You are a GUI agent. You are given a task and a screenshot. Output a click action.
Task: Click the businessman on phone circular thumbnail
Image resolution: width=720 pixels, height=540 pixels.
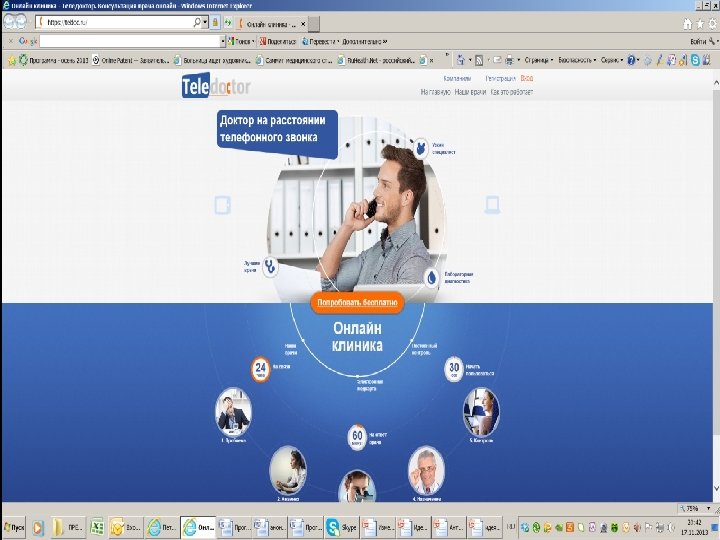coord(233,412)
